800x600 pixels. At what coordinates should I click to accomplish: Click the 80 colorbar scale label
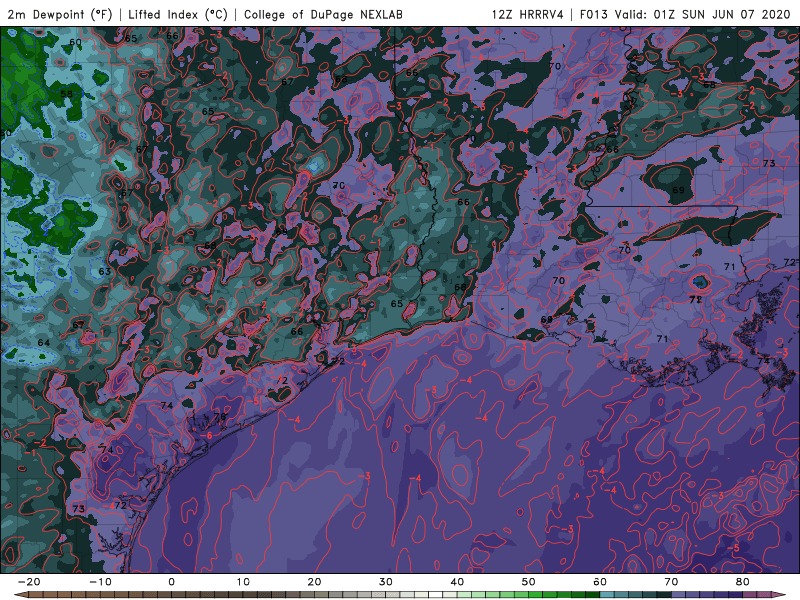click(x=743, y=582)
